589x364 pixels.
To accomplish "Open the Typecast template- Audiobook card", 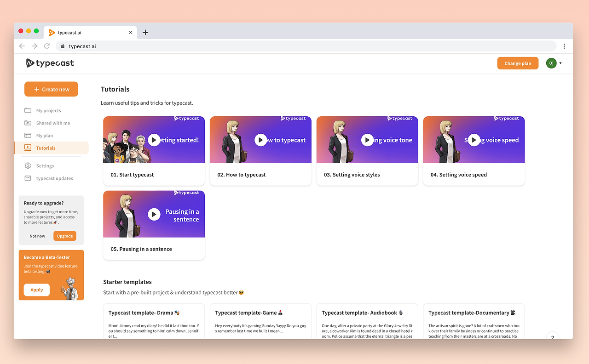I will coord(367,321).
